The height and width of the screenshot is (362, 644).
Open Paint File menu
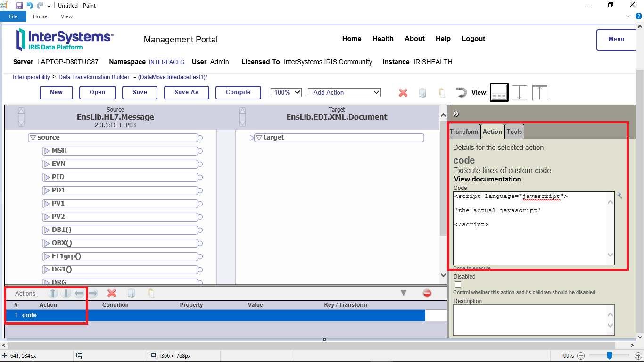pos(13,16)
